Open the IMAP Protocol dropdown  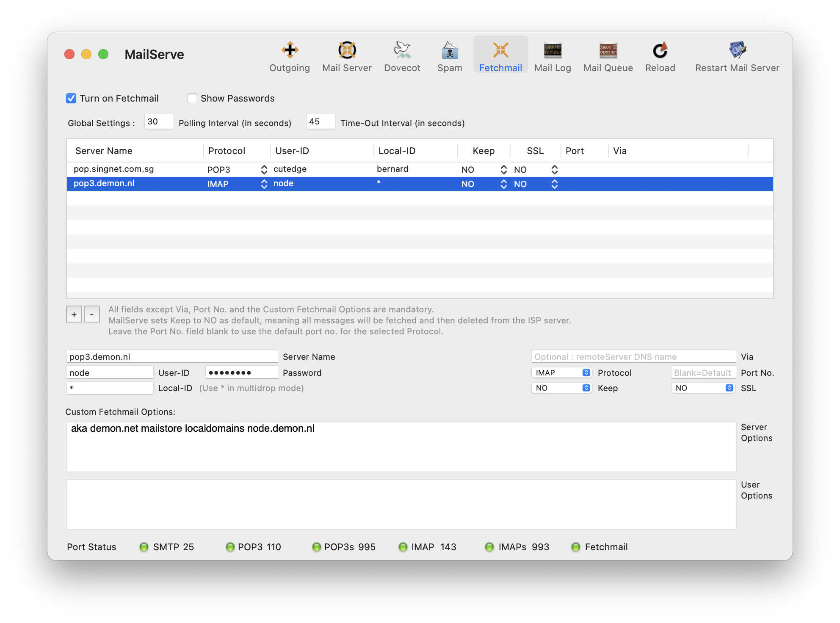click(561, 373)
